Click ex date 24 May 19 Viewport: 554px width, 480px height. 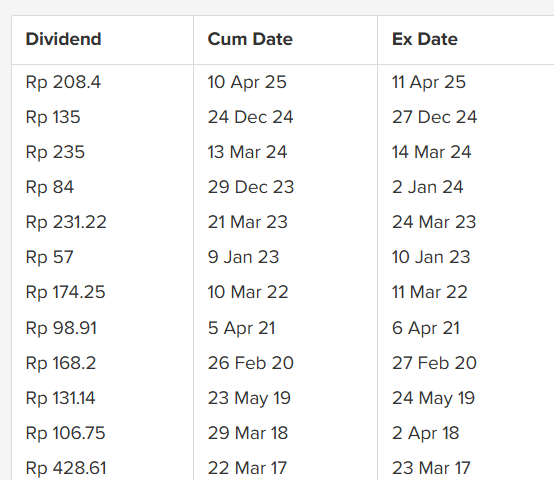(x=434, y=398)
